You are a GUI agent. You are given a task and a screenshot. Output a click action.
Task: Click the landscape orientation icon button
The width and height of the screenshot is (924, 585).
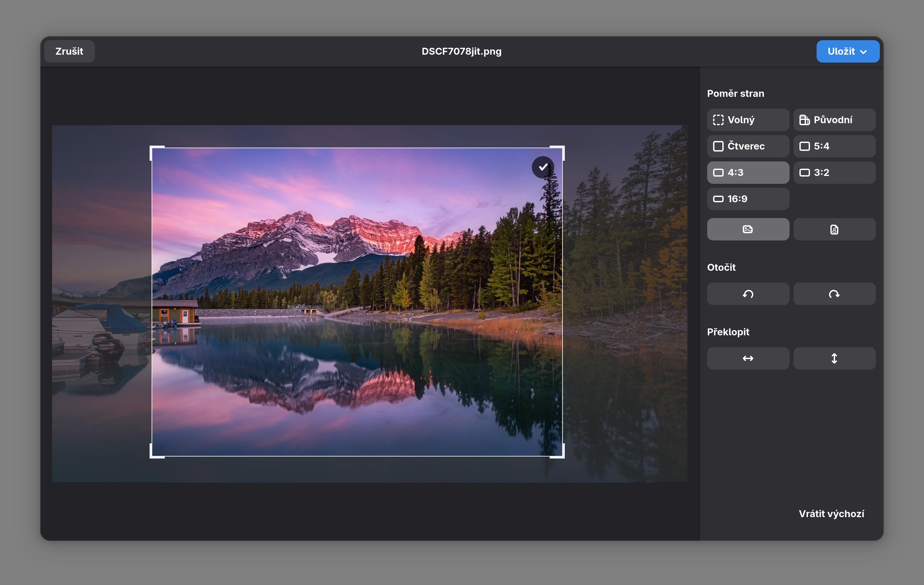pyautogui.click(x=747, y=229)
